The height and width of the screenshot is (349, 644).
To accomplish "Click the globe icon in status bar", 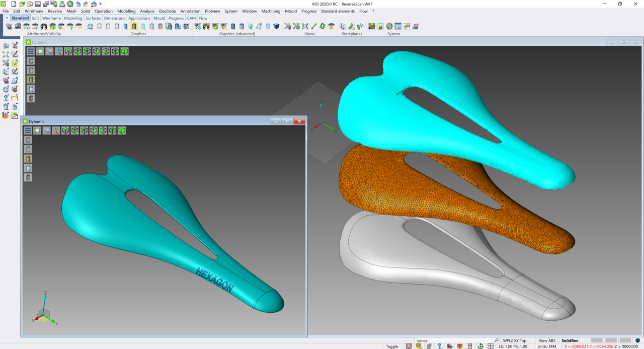I will pyautogui.click(x=638, y=341).
